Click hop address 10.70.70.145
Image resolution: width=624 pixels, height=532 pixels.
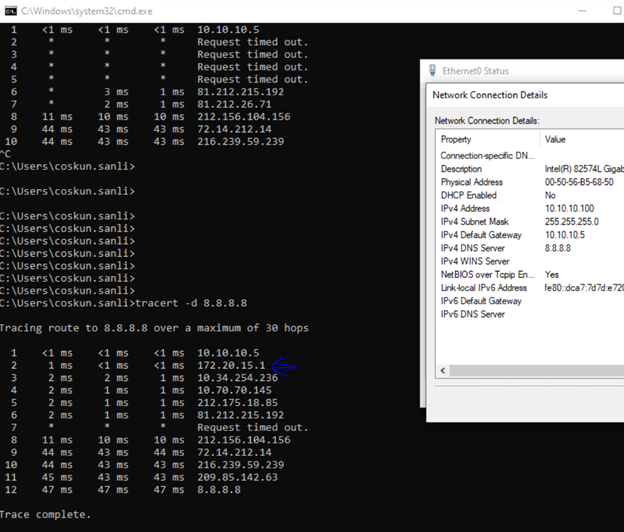pyautogui.click(x=234, y=390)
